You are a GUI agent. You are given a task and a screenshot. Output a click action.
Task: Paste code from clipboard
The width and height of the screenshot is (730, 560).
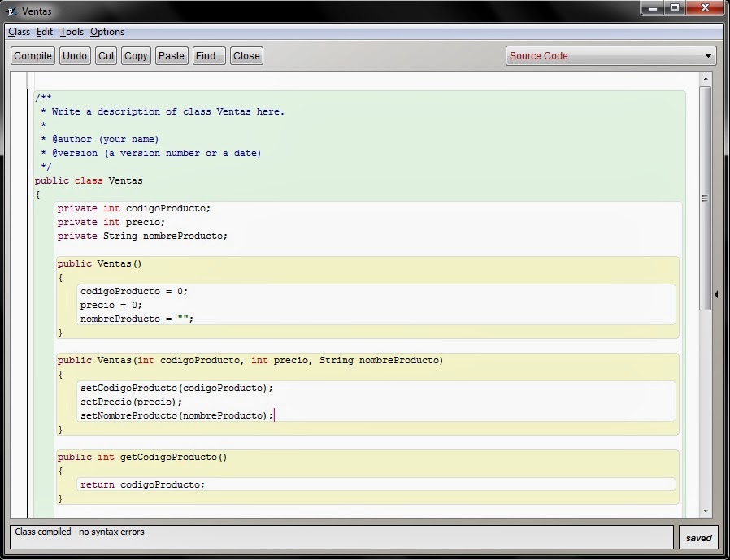coord(170,55)
